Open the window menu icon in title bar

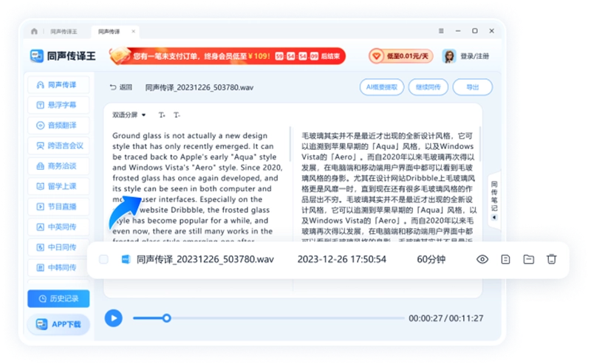tap(442, 32)
